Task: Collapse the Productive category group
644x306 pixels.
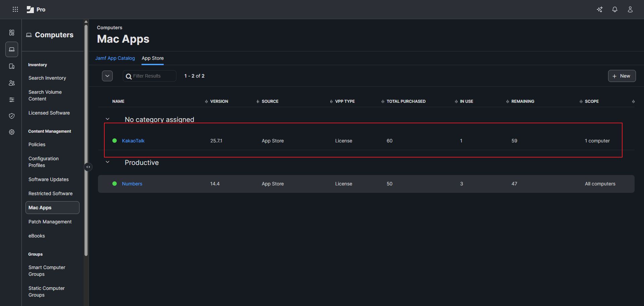Action: click(108, 162)
